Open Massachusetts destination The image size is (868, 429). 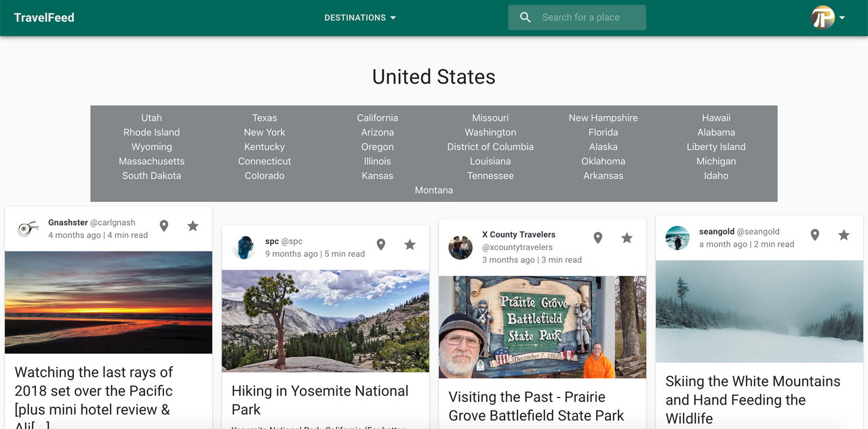(x=152, y=161)
